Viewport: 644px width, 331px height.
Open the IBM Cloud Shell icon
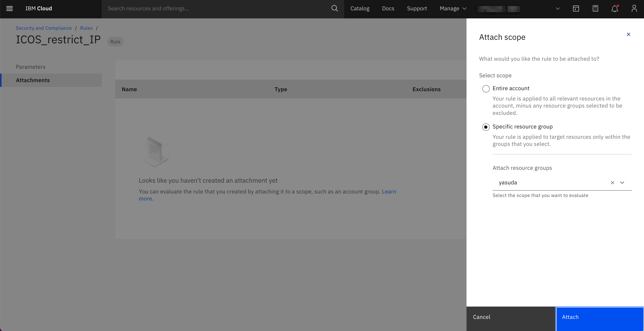coord(576,9)
